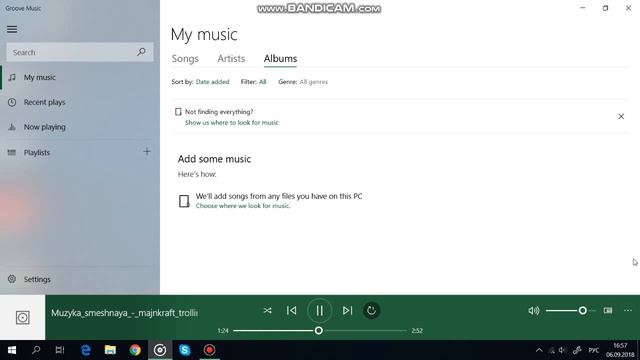Show hidden system tray icons

click(x=539, y=350)
